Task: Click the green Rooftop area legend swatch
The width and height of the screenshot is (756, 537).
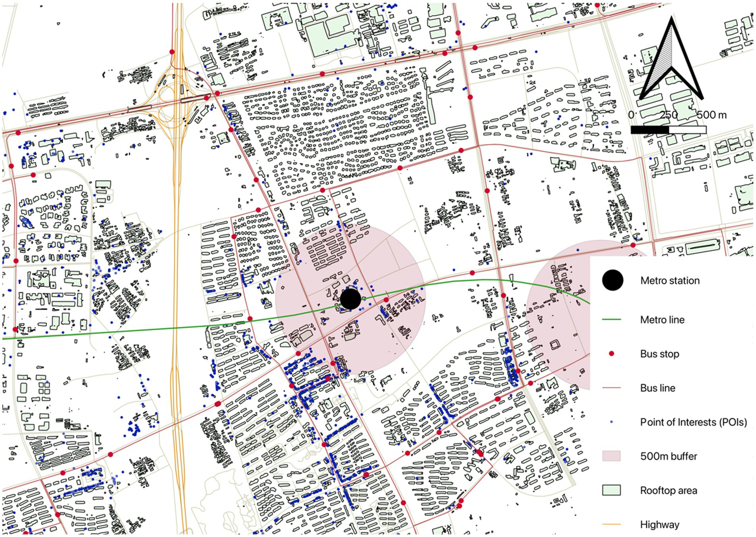Action: point(612,490)
